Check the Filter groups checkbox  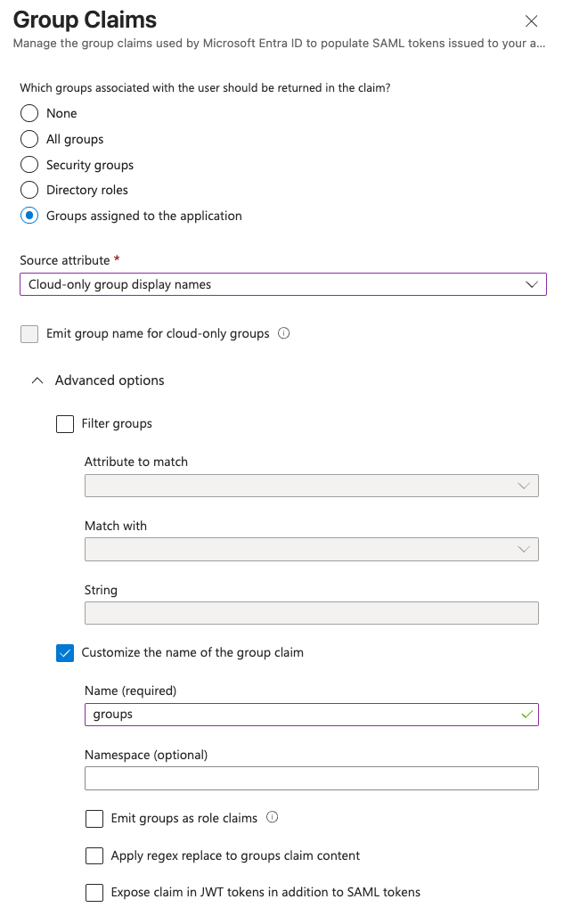[x=64, y=423]
